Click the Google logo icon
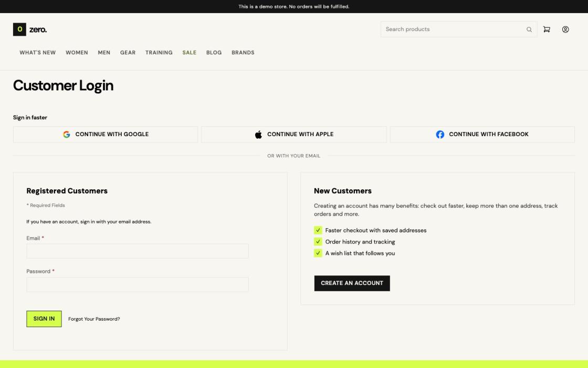This screenshot has height=368, width=588. tap(66, 135)
